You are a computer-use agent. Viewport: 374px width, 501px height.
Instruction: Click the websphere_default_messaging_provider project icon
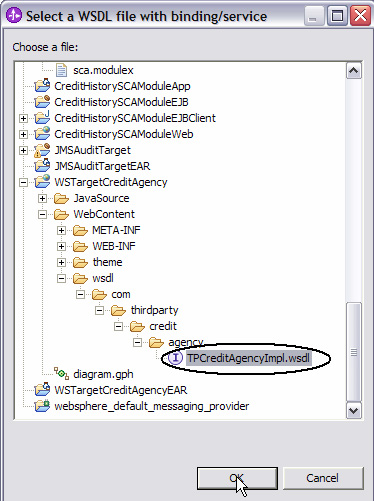click(x=42, y=406)
